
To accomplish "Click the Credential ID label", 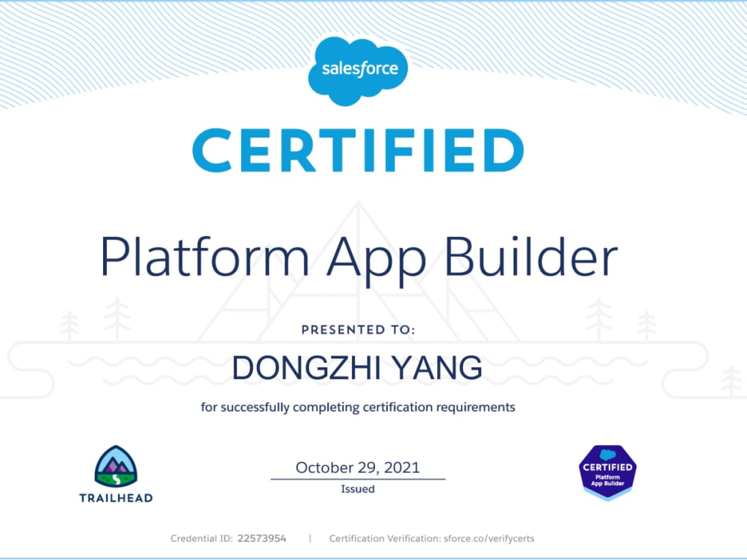I will (x=202, y=538).
